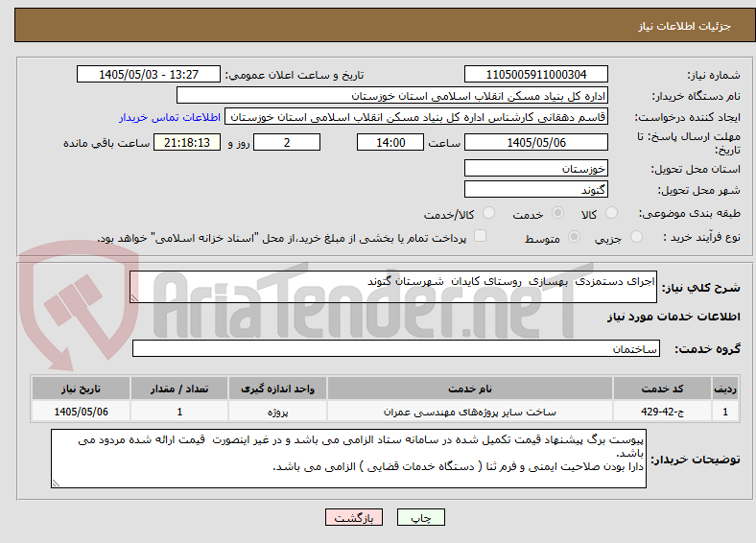This screenshot has height=543, width=756.
Task: Click the شهر محل تحویل field گتوند
Action: tap(535, 189)
